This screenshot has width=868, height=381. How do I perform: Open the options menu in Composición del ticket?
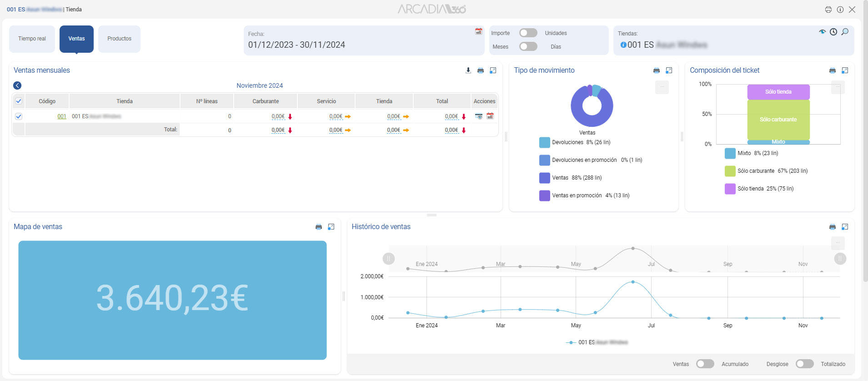[838, 87]
